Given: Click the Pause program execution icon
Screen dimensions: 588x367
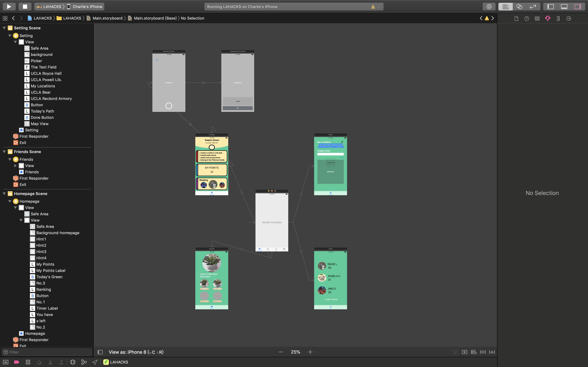Looking at the screenshot, I should coord(28,362).
